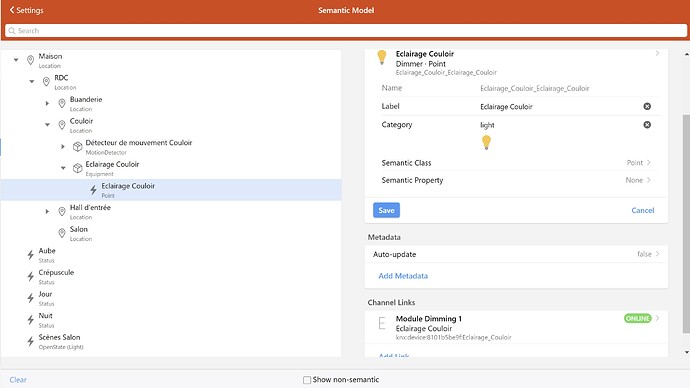Open the Semantic Property selector
Image resolution: width=690 pixels, height=388 pixels.
pos(516,180)
